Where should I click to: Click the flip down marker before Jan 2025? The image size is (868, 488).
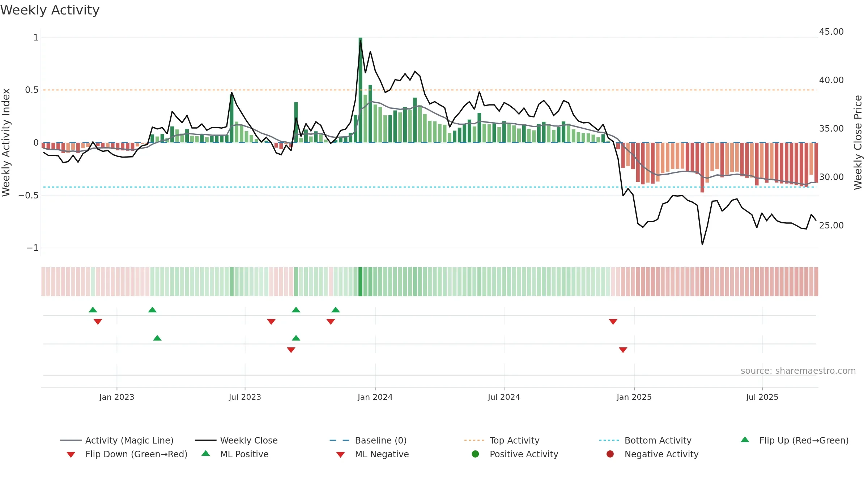click(613, 322)
